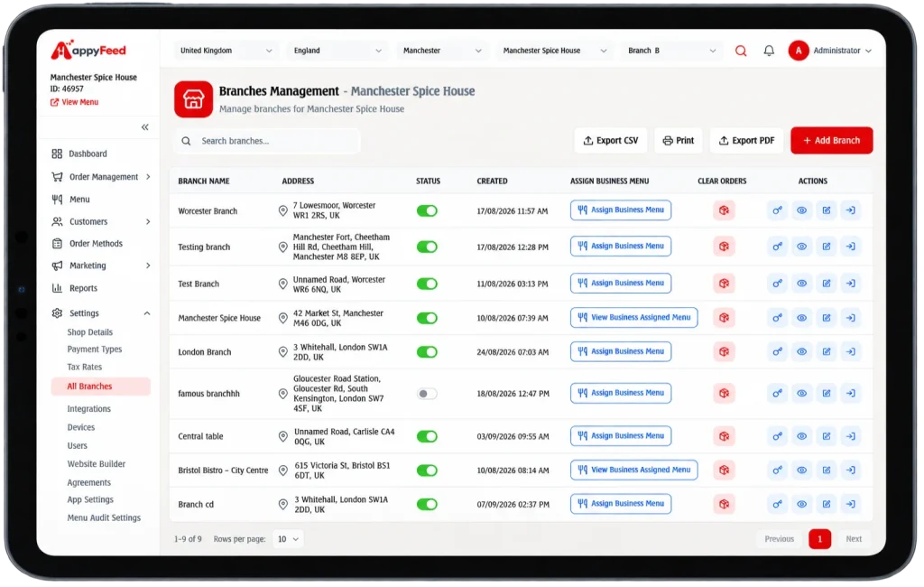
Task: Toggle status of Worcester Branch
Action: (427, 210)
